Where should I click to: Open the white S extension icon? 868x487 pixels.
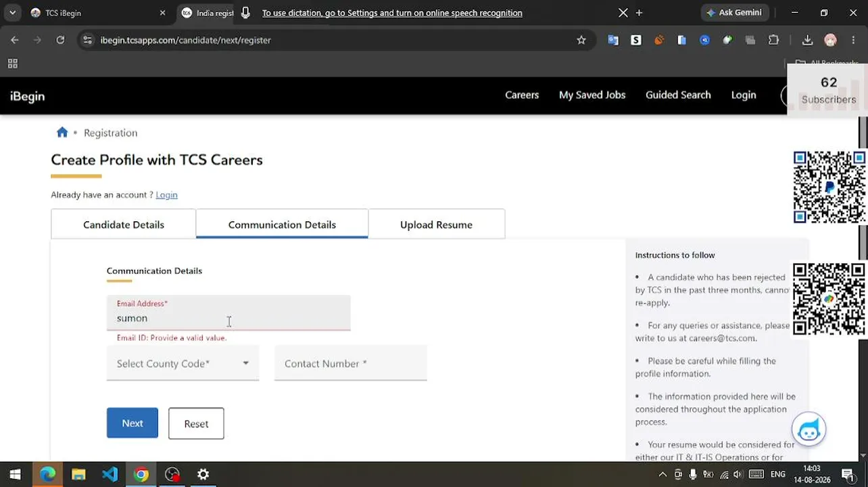pos(636,40)
